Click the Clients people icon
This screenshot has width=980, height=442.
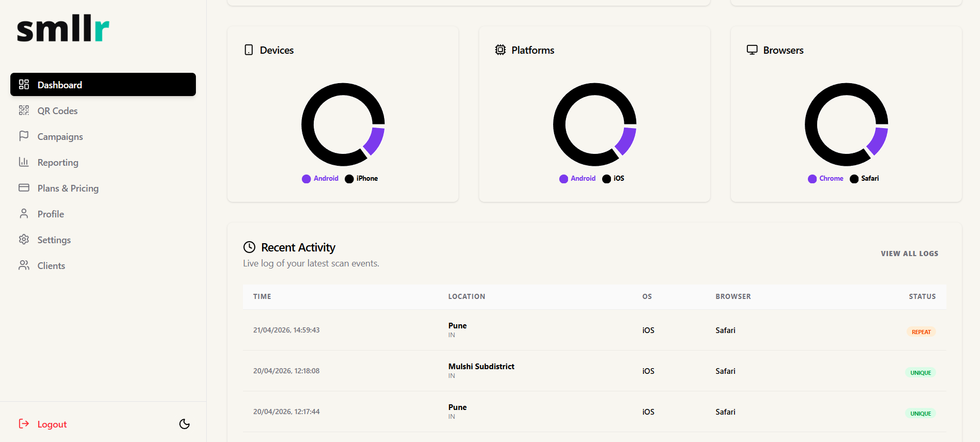24,265
